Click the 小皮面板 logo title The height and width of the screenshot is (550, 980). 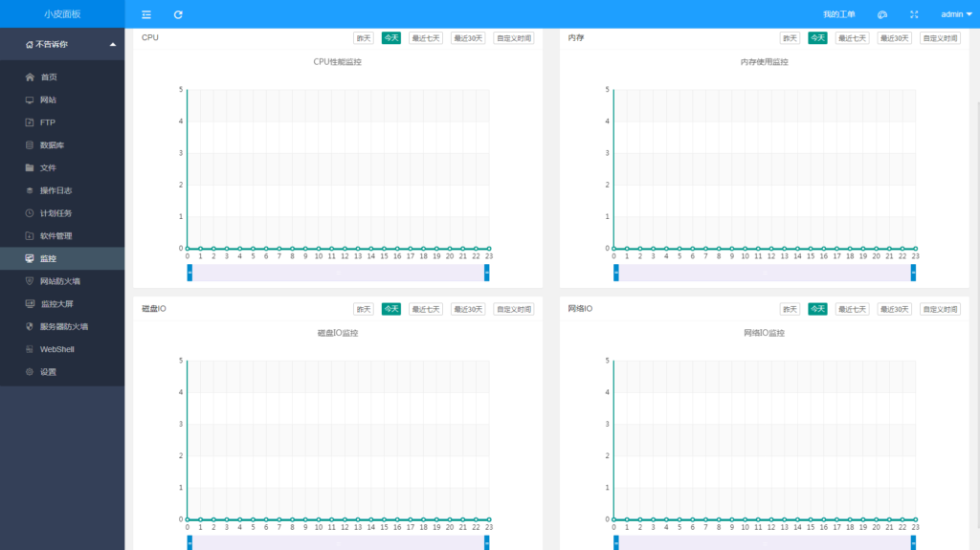62,13
